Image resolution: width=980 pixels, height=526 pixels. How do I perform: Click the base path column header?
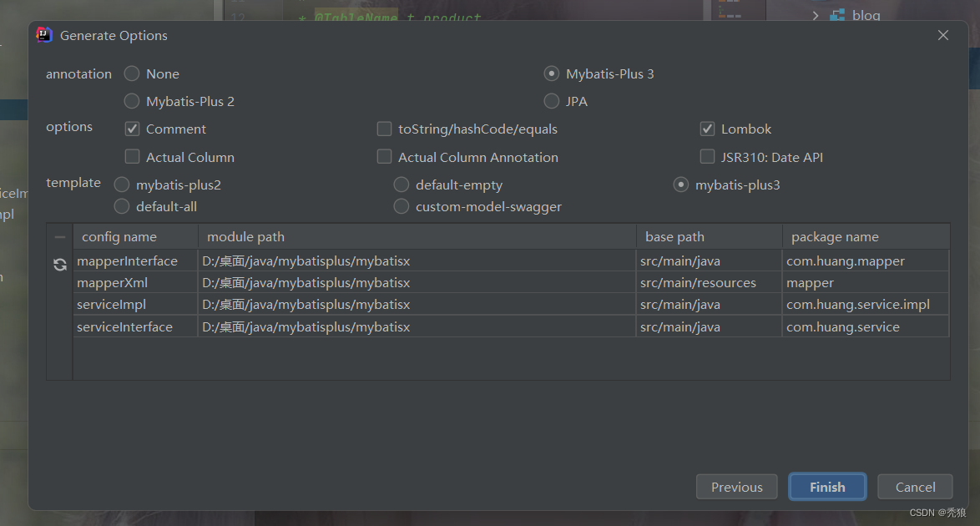pos(710,236)
